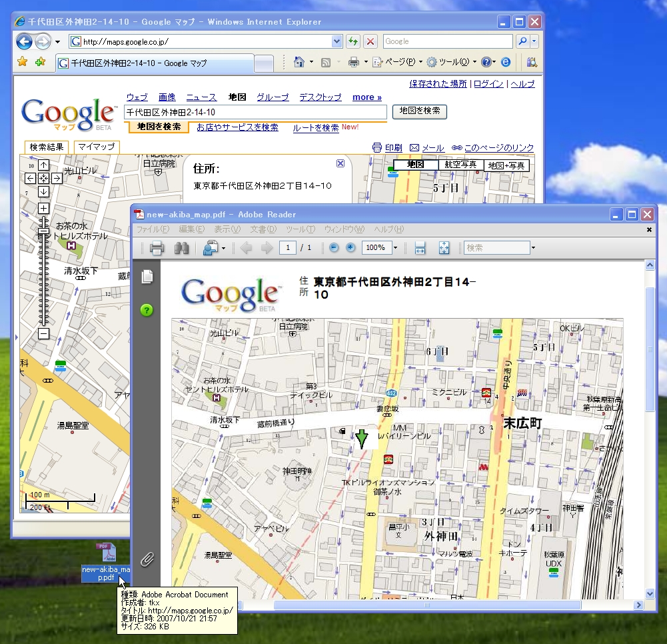
Task: Click the Internet Explorer back arrow button
Action: (x=24, y=41)
